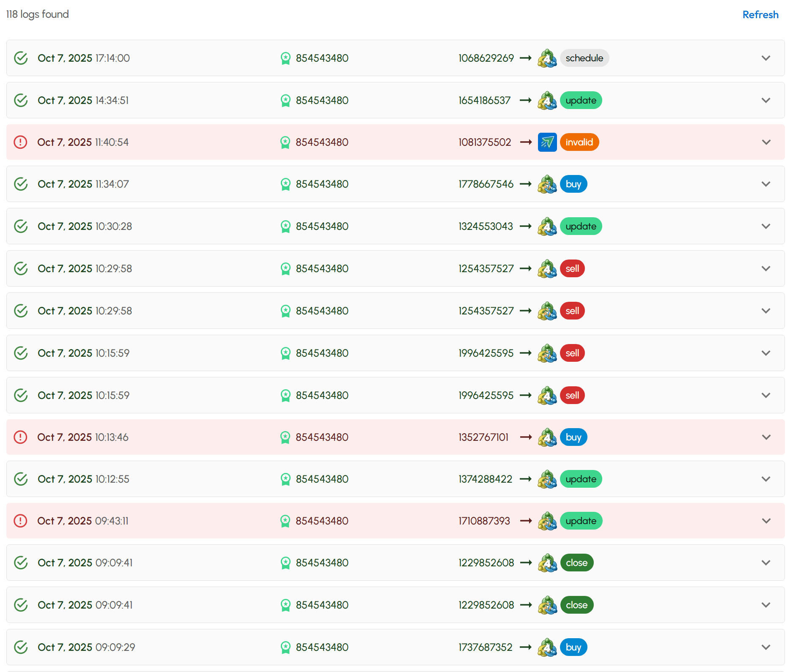Expand the 09:09:29 buy log chevron
793x672 pixels.
766,647
